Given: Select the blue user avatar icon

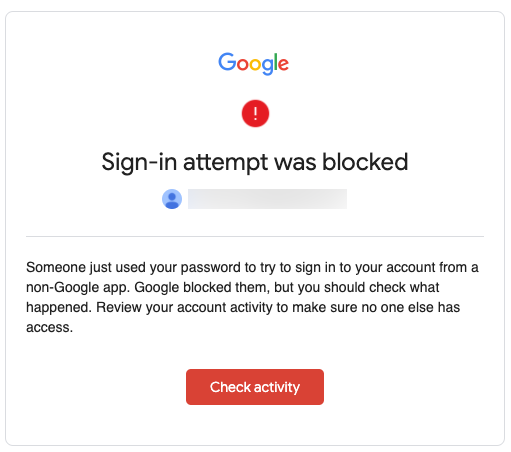Looking at the screenshot, I should (x=172, y=199).
